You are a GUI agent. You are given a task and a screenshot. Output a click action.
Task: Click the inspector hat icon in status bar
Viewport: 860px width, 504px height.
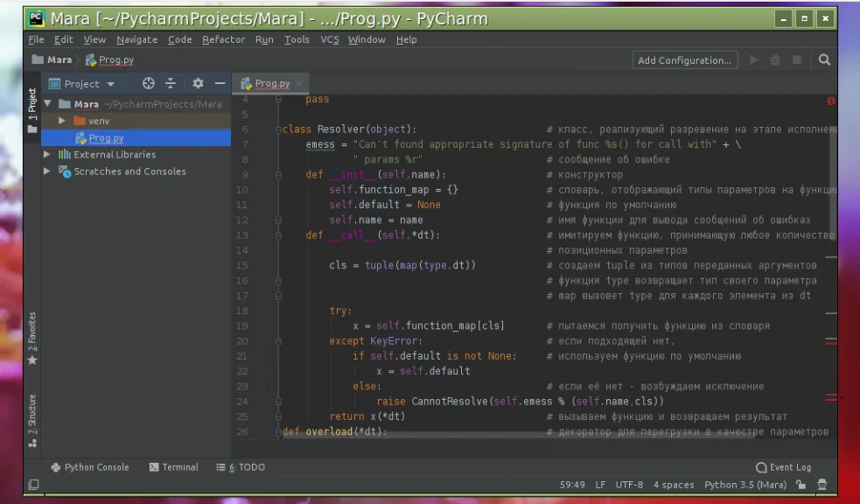coord(822,485)
